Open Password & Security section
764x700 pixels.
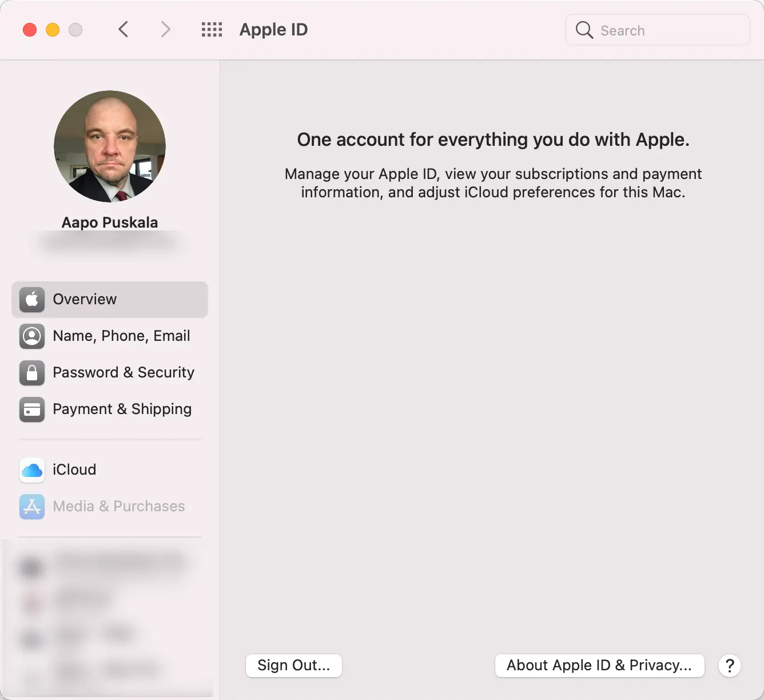click(x=110, y=372)
